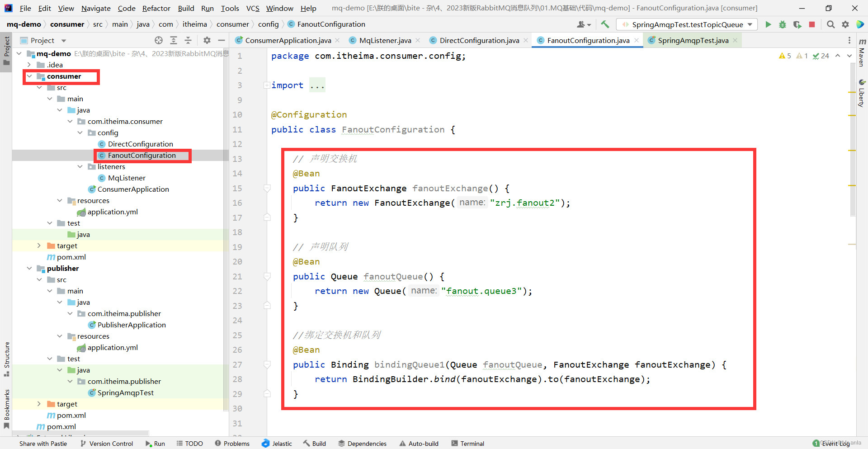Screen dimensions: 868x449
Task: Close the DirectConfiguration.java tab
Action: tap(526, 40)
